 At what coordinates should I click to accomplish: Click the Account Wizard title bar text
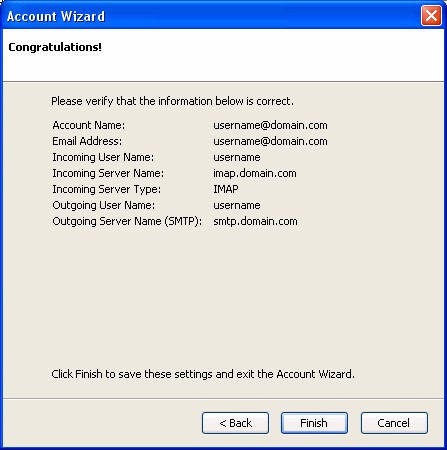pos(56,16)
